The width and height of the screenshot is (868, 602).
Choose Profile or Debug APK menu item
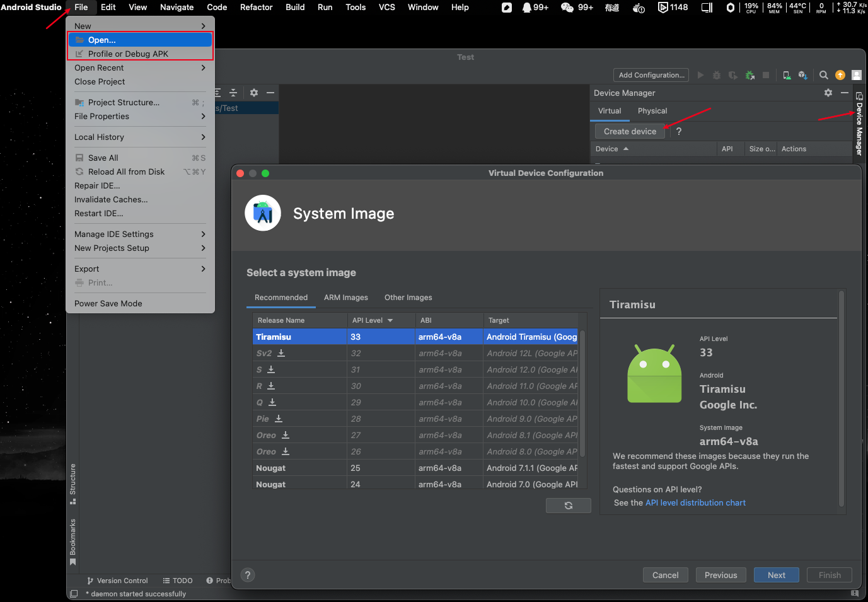point(128,54)
